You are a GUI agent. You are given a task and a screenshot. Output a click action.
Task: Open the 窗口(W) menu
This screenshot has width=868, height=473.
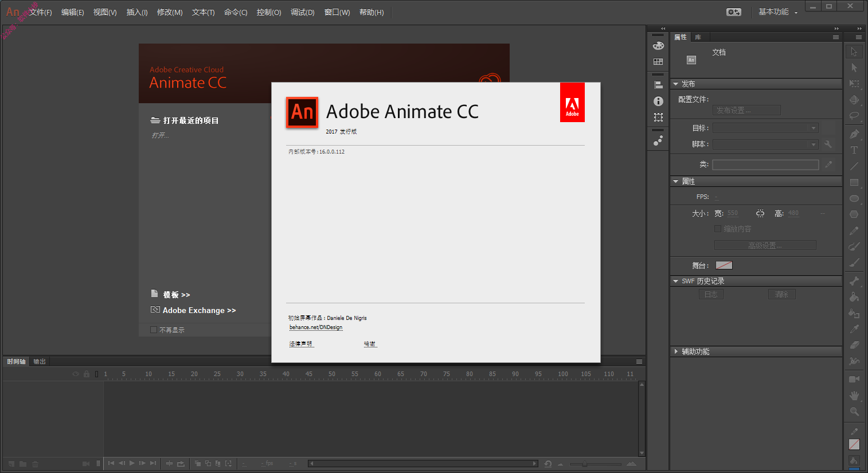pos(337,12)
